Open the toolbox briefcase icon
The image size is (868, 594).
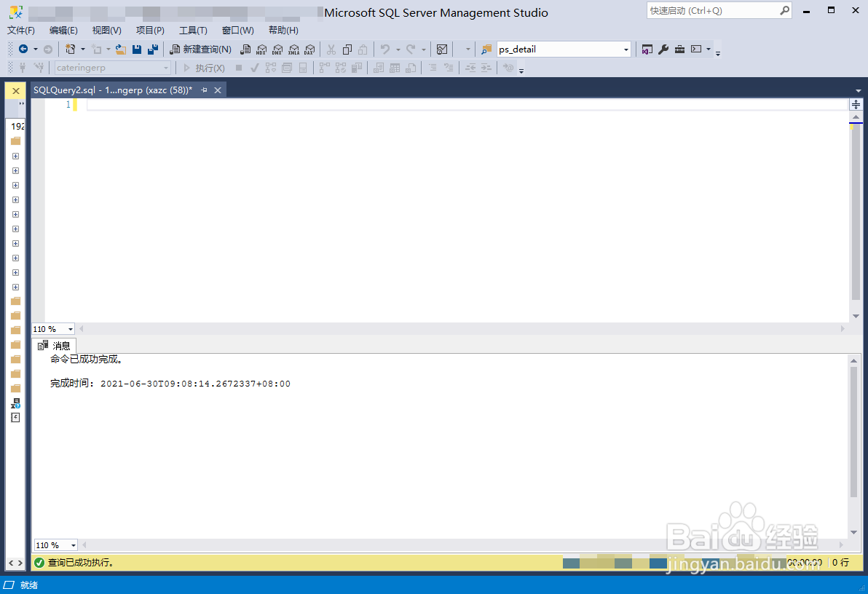pyautogui.click(x=679, y=49)
